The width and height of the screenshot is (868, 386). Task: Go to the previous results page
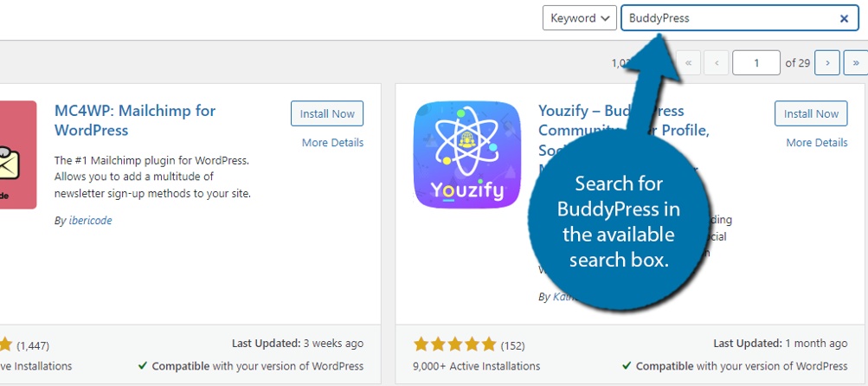pos(717,62)
